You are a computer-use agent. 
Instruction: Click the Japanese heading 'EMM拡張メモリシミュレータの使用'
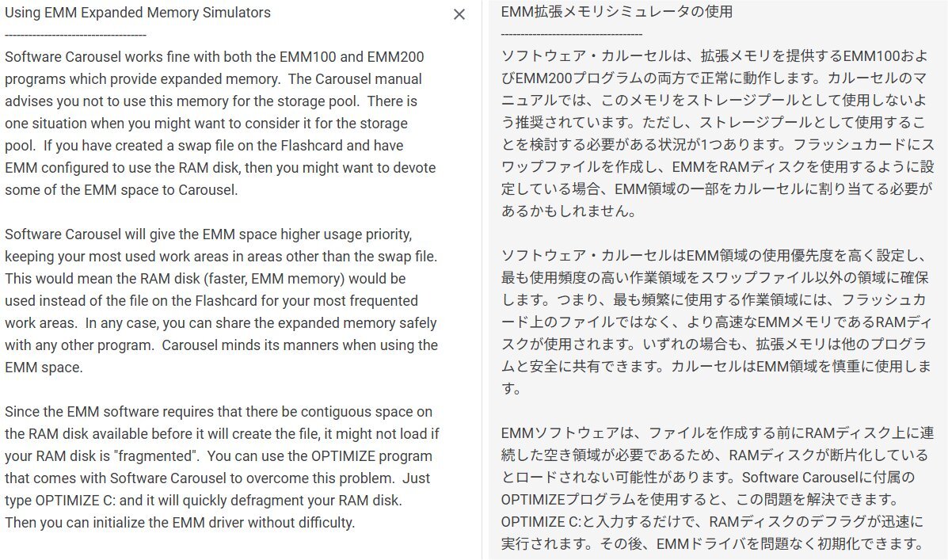617,12
